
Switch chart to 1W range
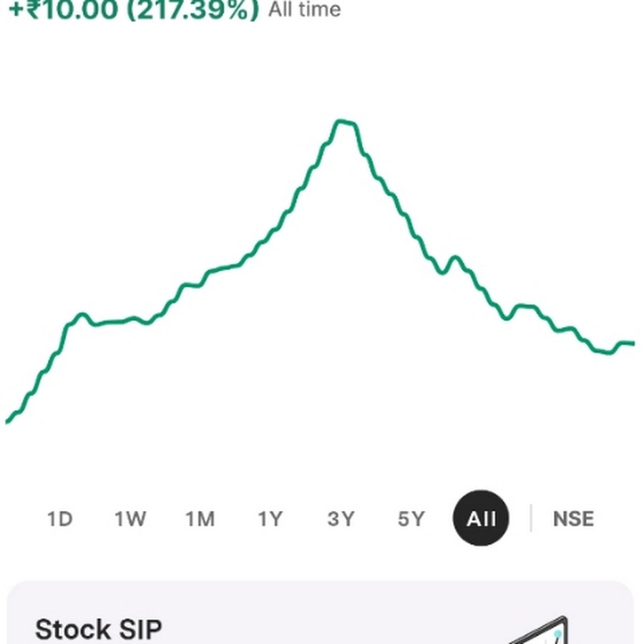pos(130,519)
